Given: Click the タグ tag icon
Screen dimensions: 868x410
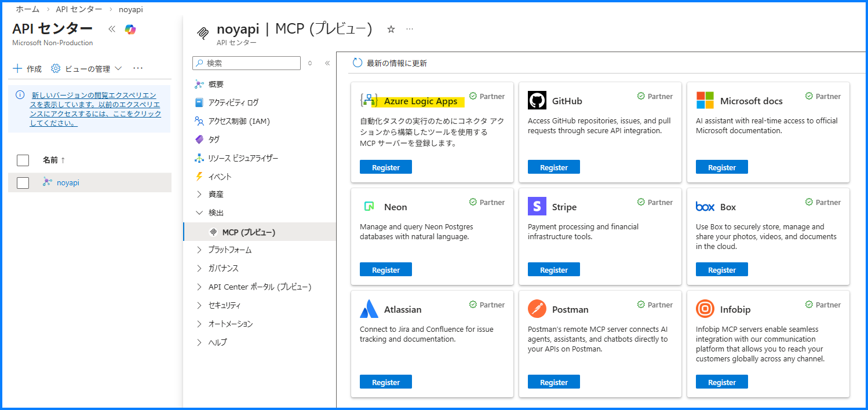Looking at the screenshot, I should tap(199, 140).
